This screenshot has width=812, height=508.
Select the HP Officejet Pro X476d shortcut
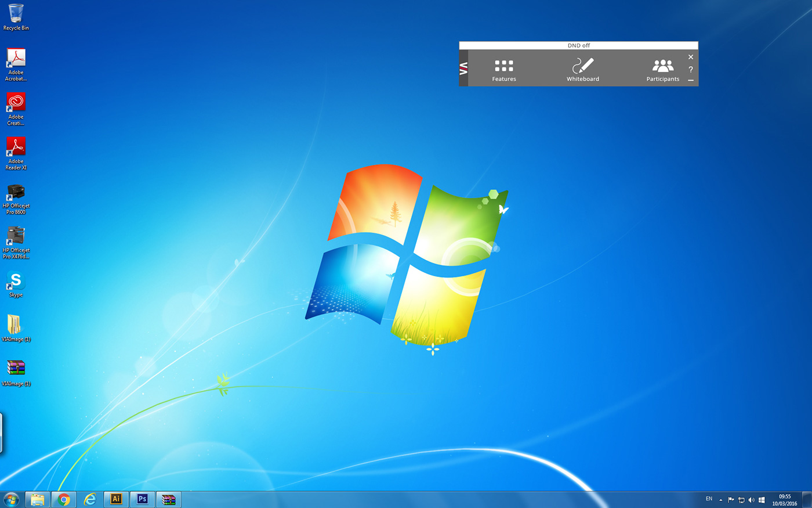click(x=16, y=243)
